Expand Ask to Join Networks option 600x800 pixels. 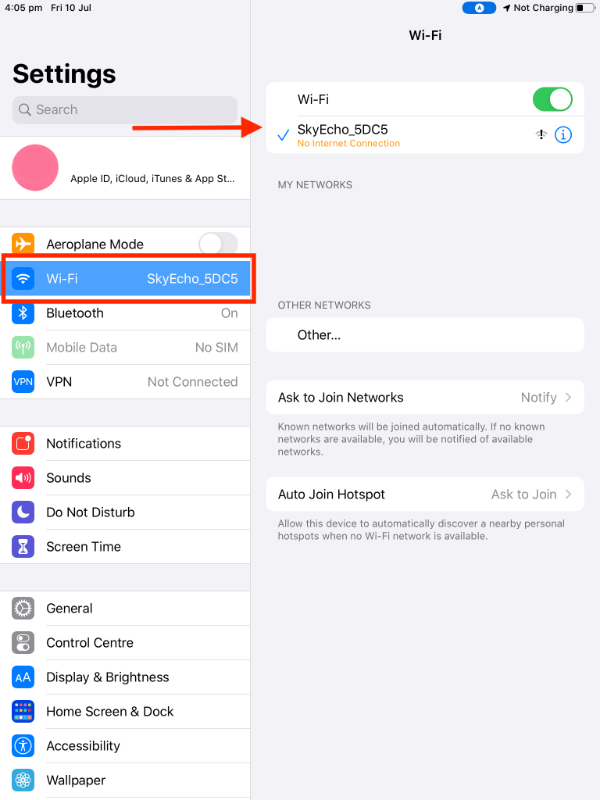[425, 397]
